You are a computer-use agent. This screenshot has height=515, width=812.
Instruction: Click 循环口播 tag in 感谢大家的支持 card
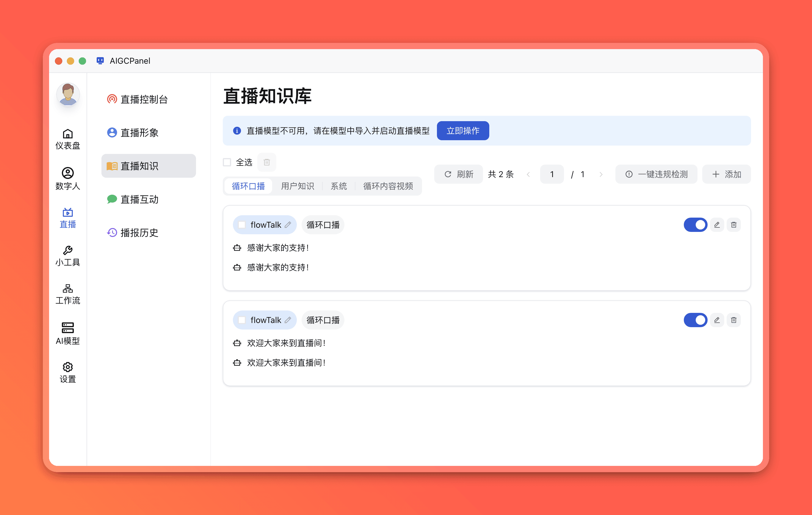[x=323, y=225]
